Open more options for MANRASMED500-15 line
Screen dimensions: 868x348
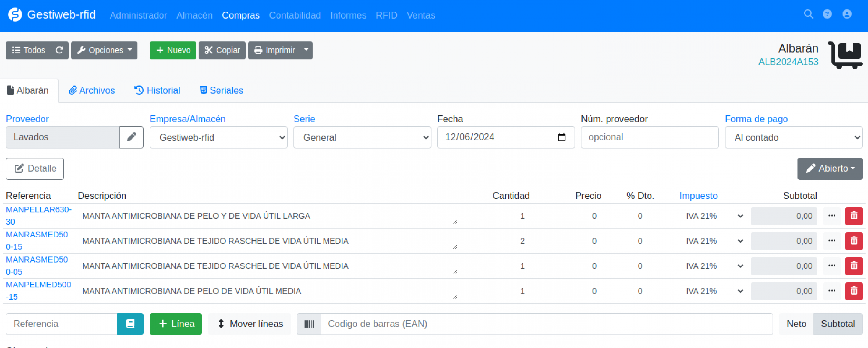(832, 241)
